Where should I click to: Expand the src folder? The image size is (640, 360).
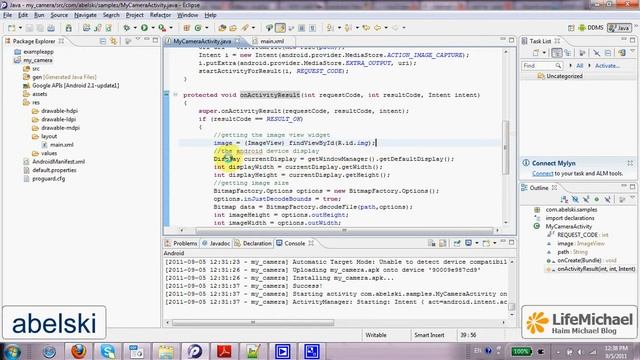(36, 69)
